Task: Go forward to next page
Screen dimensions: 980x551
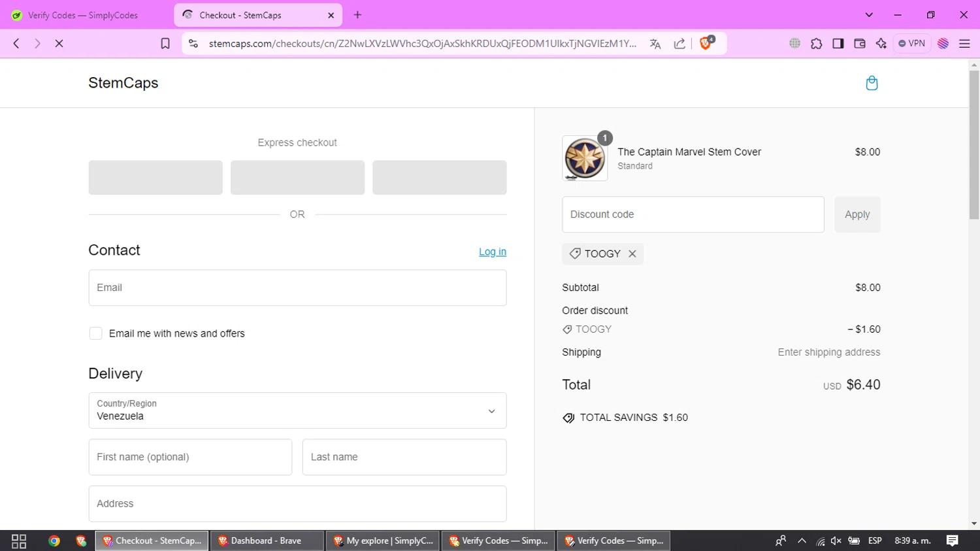Action: (37, 43)
